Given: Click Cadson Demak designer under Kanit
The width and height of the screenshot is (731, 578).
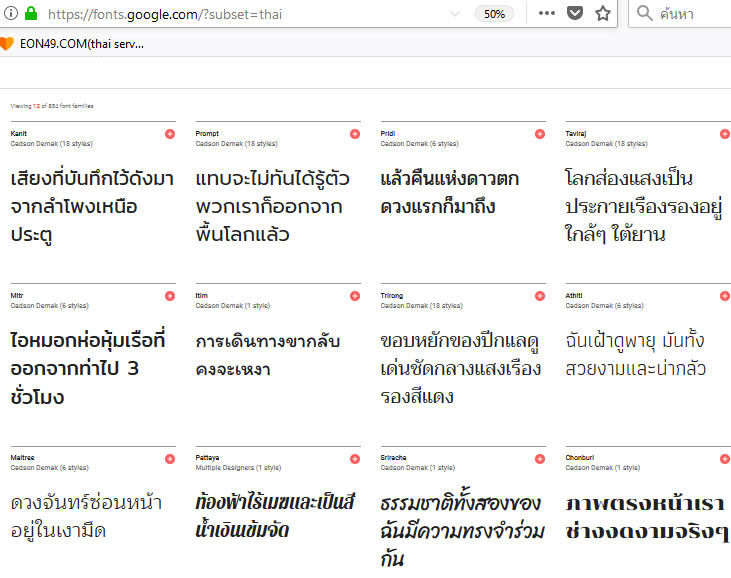Looking at the screenshot, I should tap(52, 144).
